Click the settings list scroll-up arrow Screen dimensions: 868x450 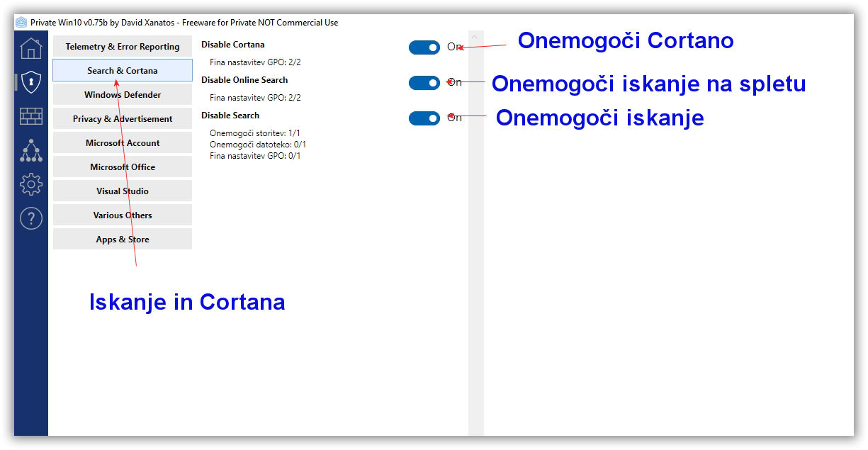coord(476,36)
